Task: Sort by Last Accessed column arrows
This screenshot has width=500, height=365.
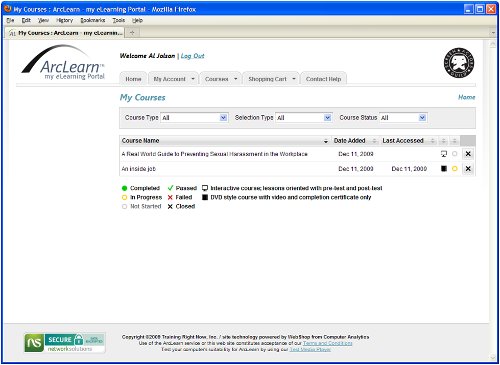Action: [x=433, y=141]
